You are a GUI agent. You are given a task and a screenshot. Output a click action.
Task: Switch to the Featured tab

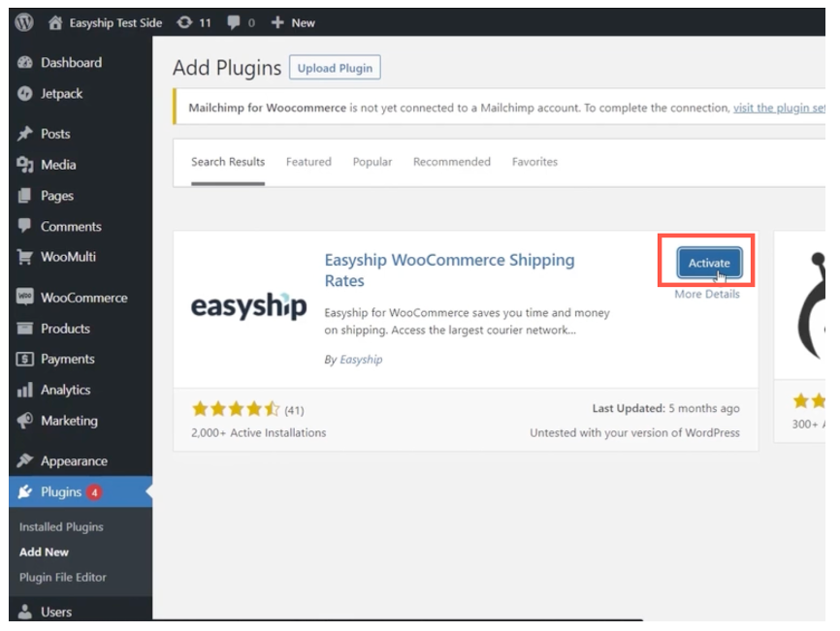coord(308,162)
